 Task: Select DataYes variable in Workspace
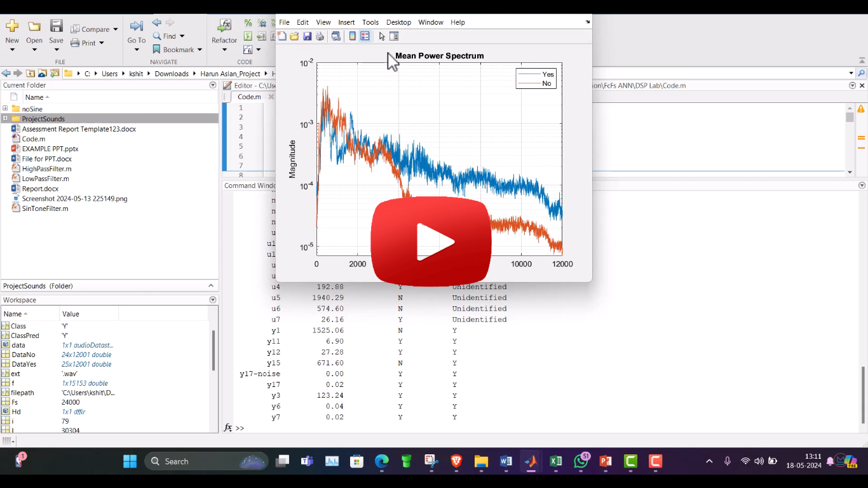click(23, 364)
